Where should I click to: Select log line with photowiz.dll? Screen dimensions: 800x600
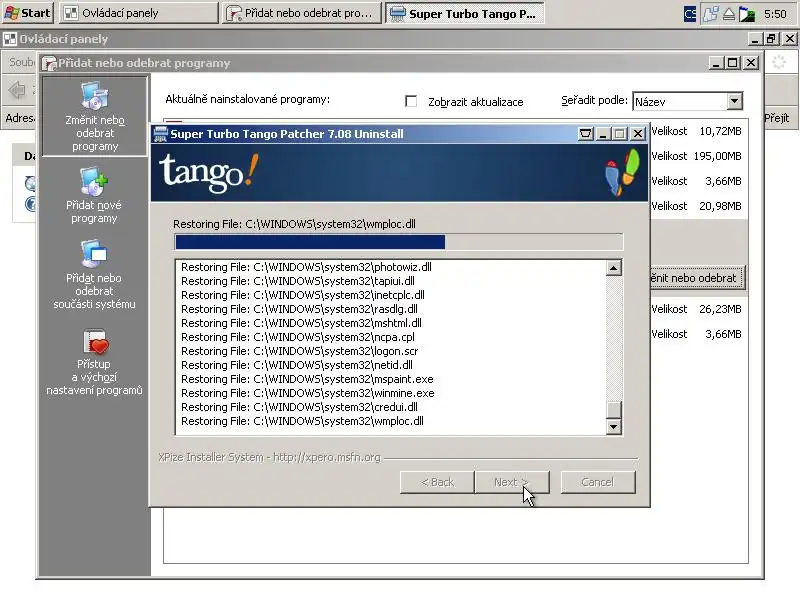click(x=306, y=267)
